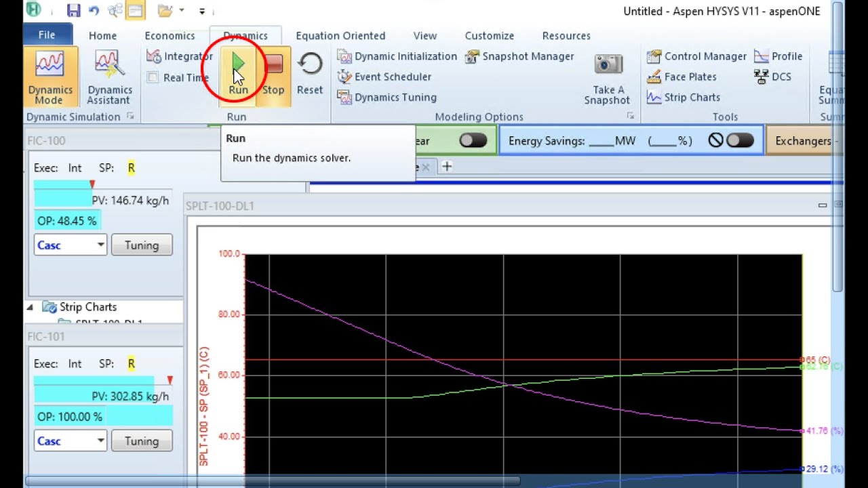Image resolution: width=868 pixels, height=488 pixels.
Task: Open Dynamics Tuning
Action: pos(387,97)
